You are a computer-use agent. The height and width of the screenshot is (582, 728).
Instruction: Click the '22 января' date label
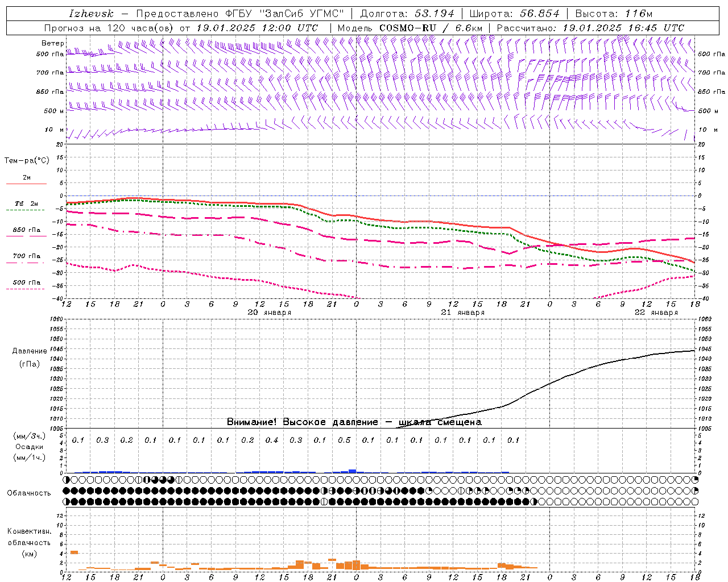tap(656, 313)
